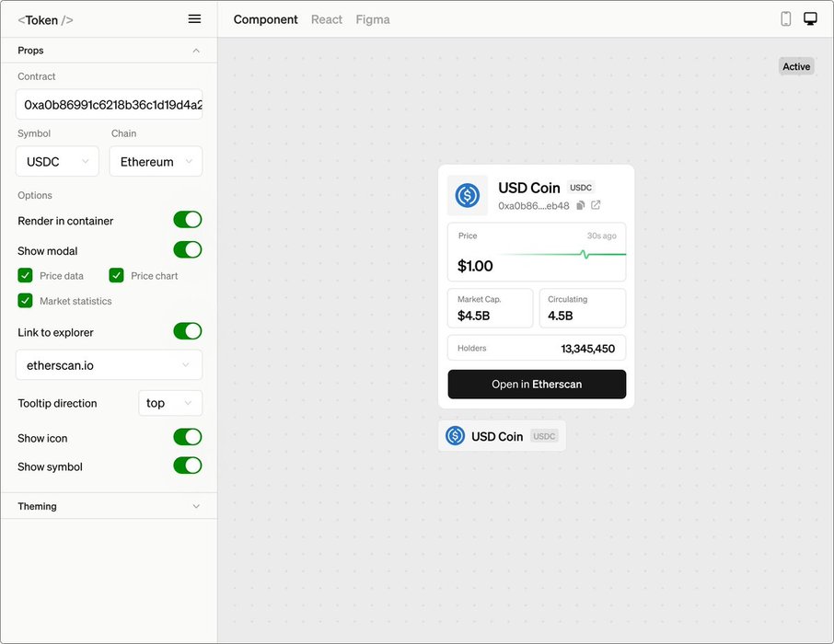This screenshot has height=644, width=834.
Task: Switch to mobile device preview
Action: coord(785,19)
